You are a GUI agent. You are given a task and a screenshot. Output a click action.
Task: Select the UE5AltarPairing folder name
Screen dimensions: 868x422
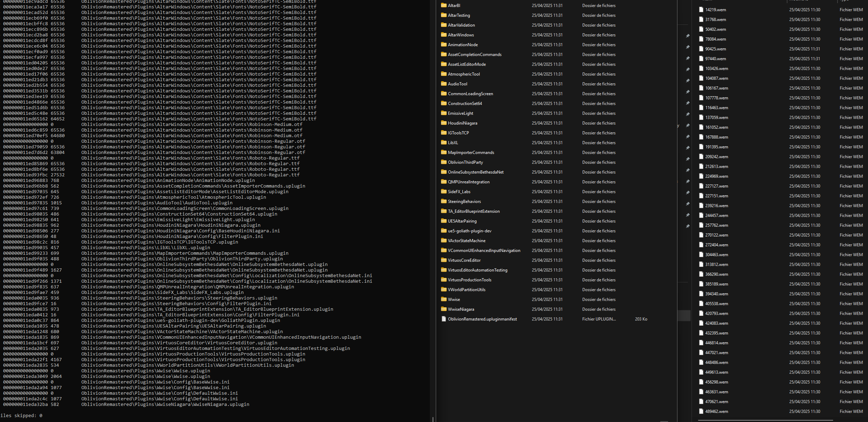[462, 221]
